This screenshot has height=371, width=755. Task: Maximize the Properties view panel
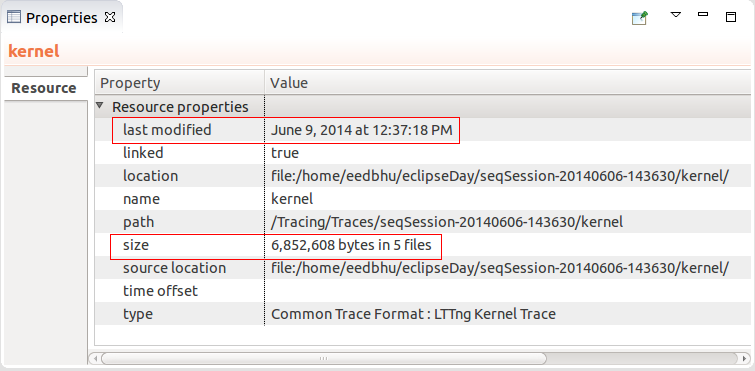(731, 17)
